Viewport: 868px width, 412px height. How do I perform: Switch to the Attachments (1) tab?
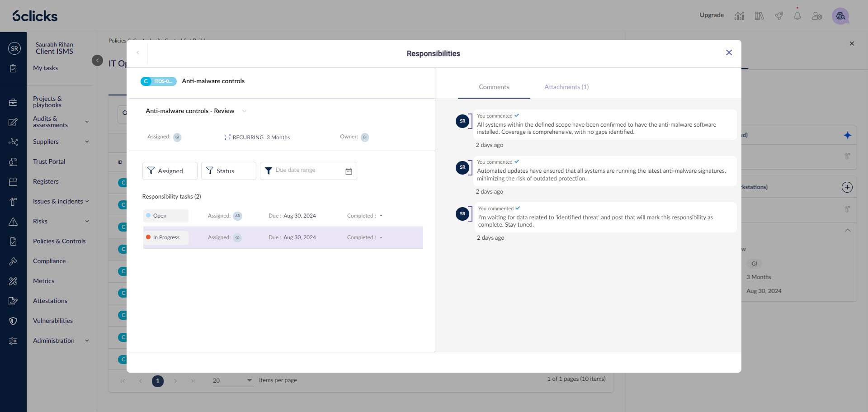click(x=566, y=87)
